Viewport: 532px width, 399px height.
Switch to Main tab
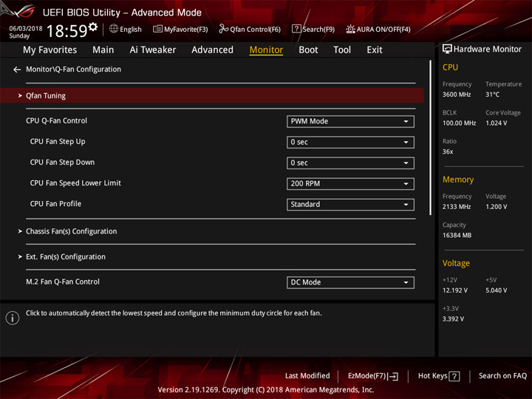pos(103,50)
